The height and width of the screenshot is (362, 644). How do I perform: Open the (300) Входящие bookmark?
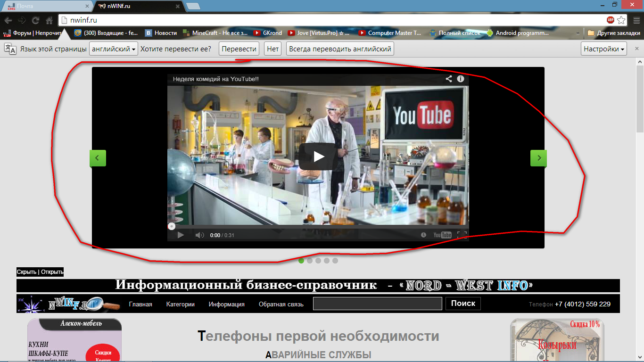pos(106,33)
